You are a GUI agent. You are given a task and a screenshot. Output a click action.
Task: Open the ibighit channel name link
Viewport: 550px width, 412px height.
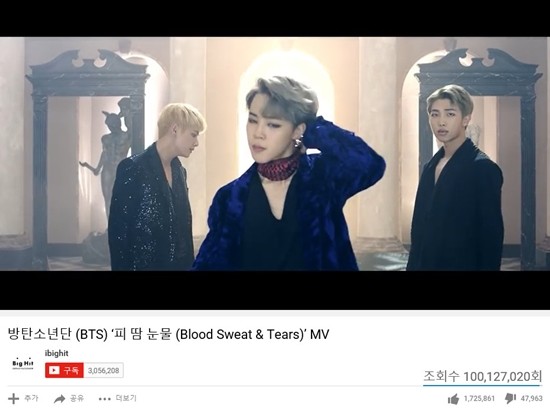pos(56,353)
